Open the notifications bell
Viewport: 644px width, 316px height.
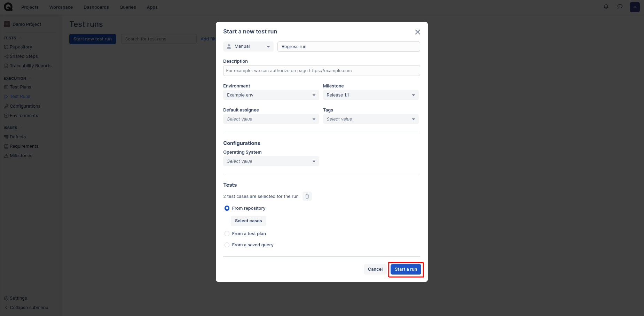coord(606,7)
